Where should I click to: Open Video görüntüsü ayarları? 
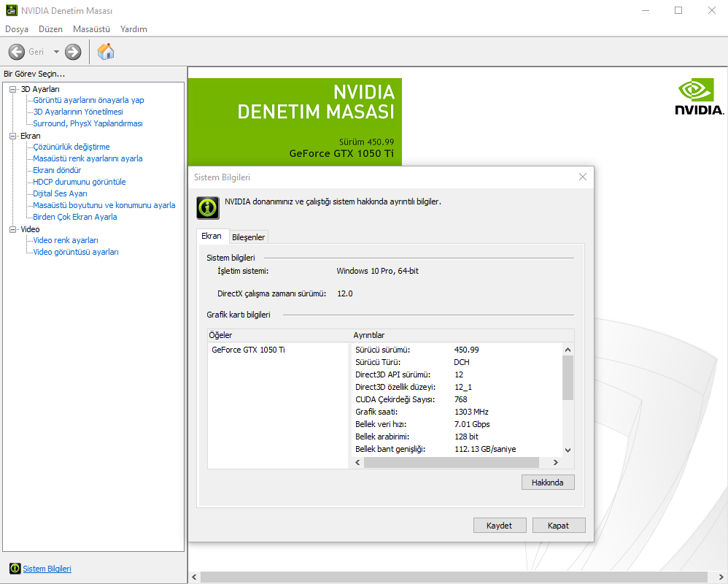click(x=76, y=252)
